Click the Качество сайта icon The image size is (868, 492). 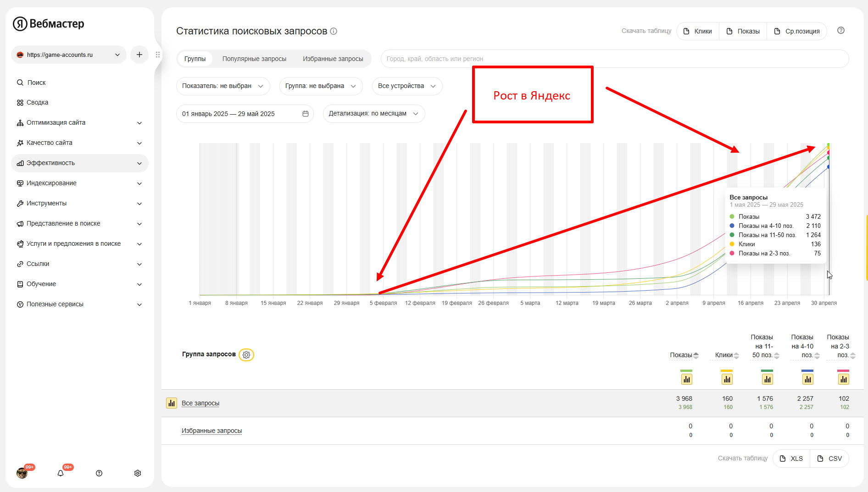point(20,143)
